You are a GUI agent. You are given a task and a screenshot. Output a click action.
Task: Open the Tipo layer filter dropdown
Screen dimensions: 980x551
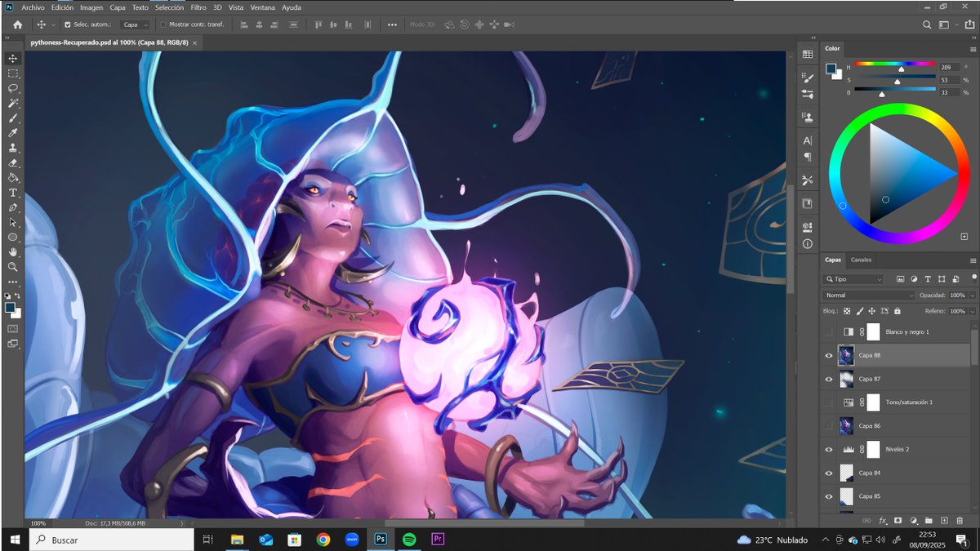pos(853,279)
